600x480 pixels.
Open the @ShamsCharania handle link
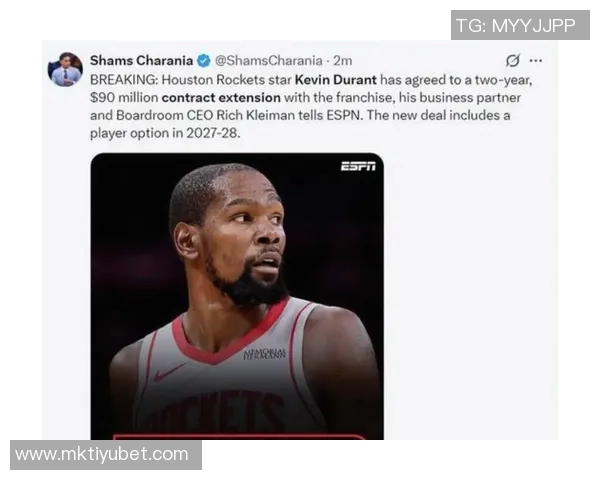[x=268, y=60]
